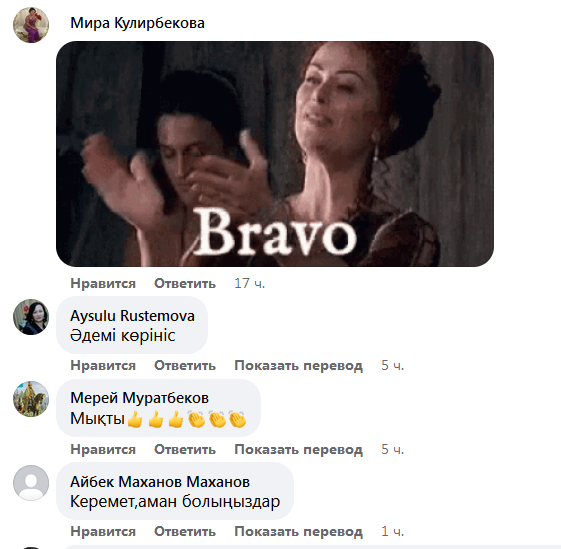
Task: Open Aysulu Rustemova's avatar
Action: (x=31, y=317)
